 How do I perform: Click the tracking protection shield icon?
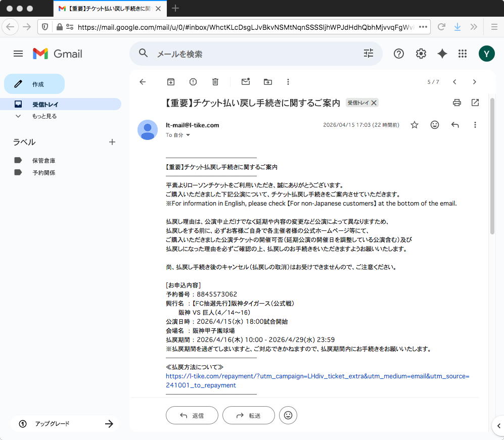click(x=45, y=27)
